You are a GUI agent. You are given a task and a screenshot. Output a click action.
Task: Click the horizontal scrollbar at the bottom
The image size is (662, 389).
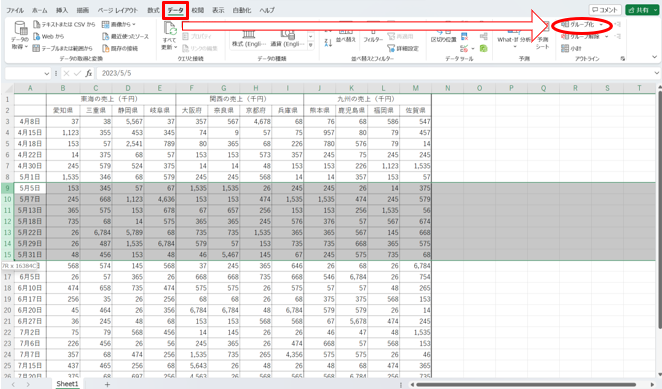(526, 385)
